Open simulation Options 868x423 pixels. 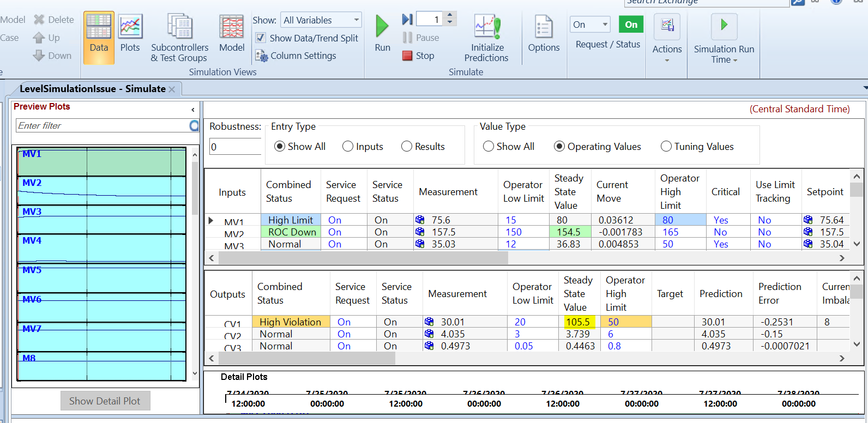pyautogui.click(x=544, y=34)
